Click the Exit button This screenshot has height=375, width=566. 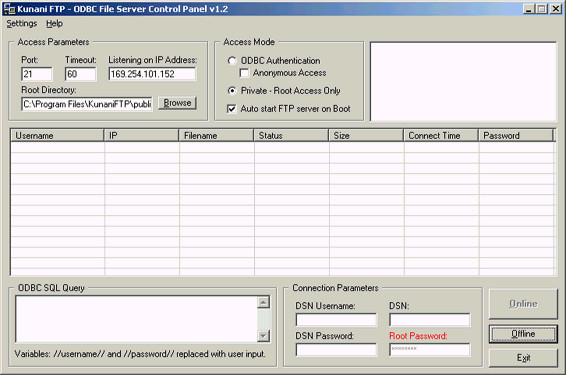(x=523, y=358)
